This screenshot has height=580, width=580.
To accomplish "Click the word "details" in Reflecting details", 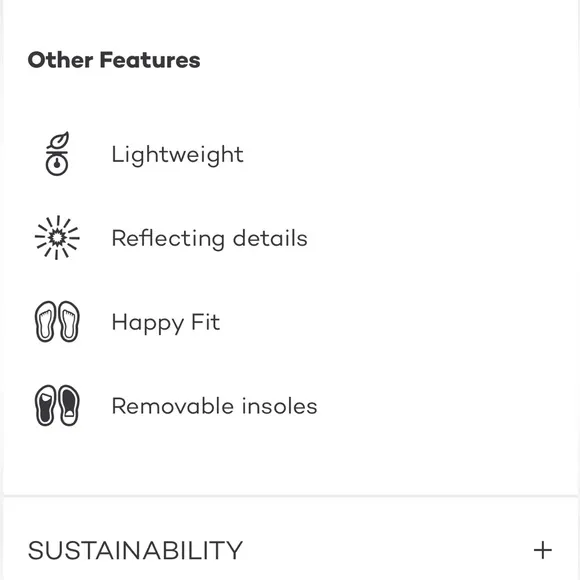I will [270, 238].
